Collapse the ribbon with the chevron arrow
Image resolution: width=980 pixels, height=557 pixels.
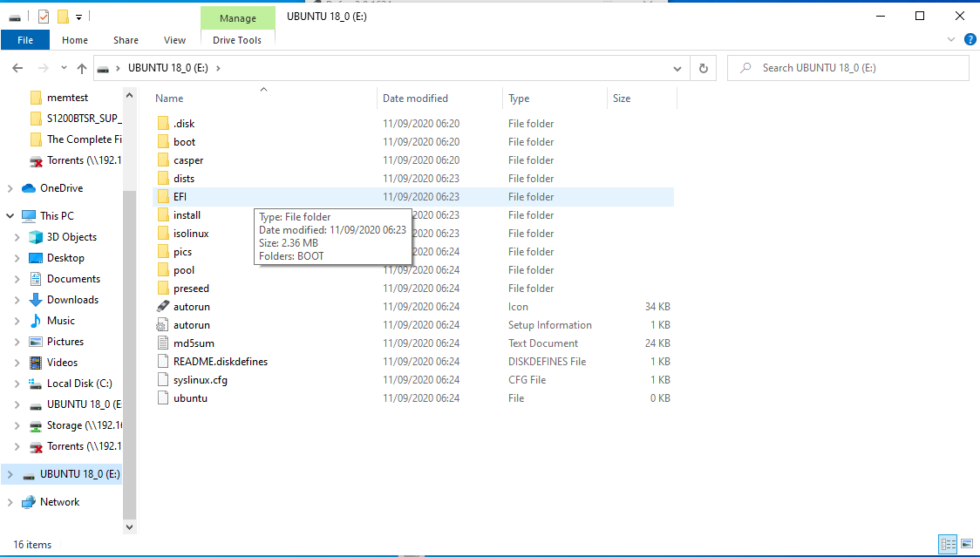[x=950, y=39]
